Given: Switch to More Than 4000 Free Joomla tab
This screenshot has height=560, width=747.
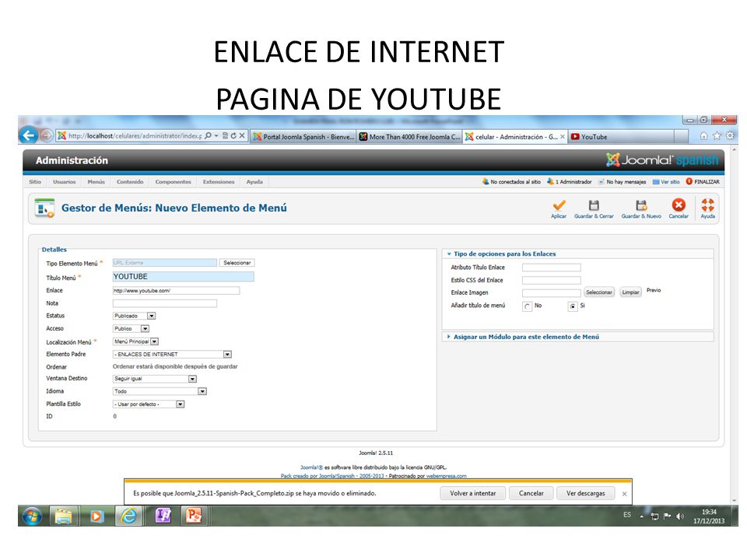Looking at the screenshot, I should pos(410,137).
